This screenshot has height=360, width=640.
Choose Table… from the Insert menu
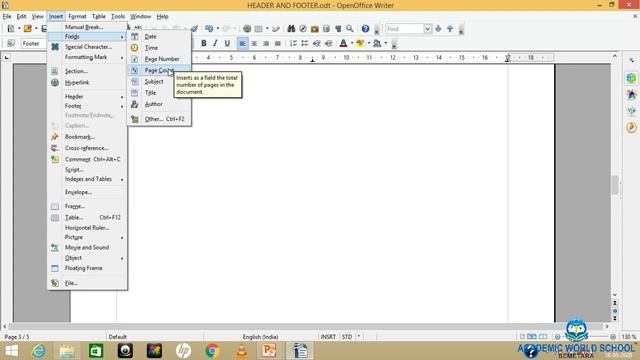tap(87, 218)
